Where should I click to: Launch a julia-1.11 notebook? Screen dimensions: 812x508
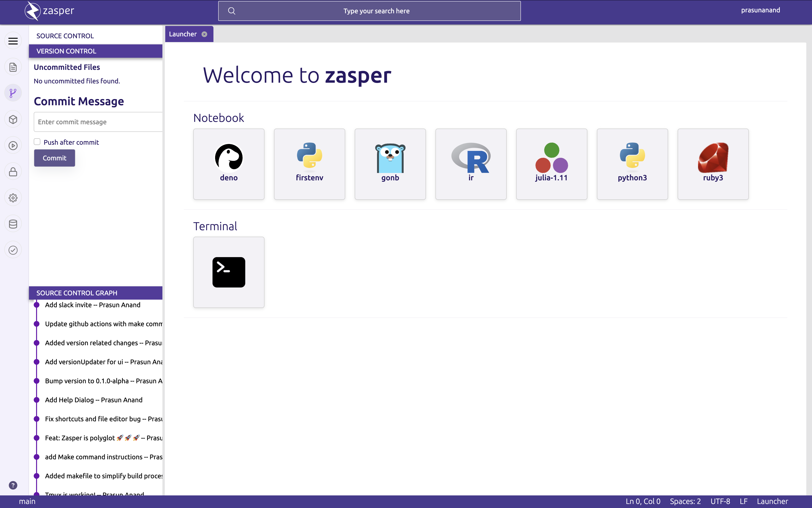pyautogui.click(x=552, y=164)
